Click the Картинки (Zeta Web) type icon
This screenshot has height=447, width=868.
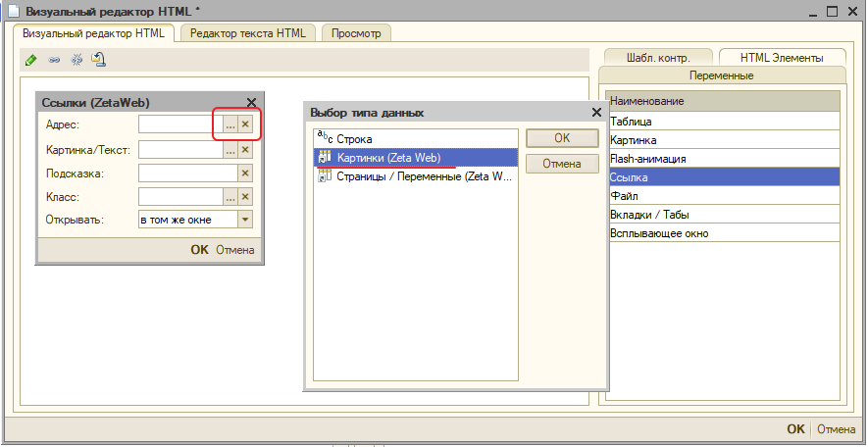tap(324, 158)
